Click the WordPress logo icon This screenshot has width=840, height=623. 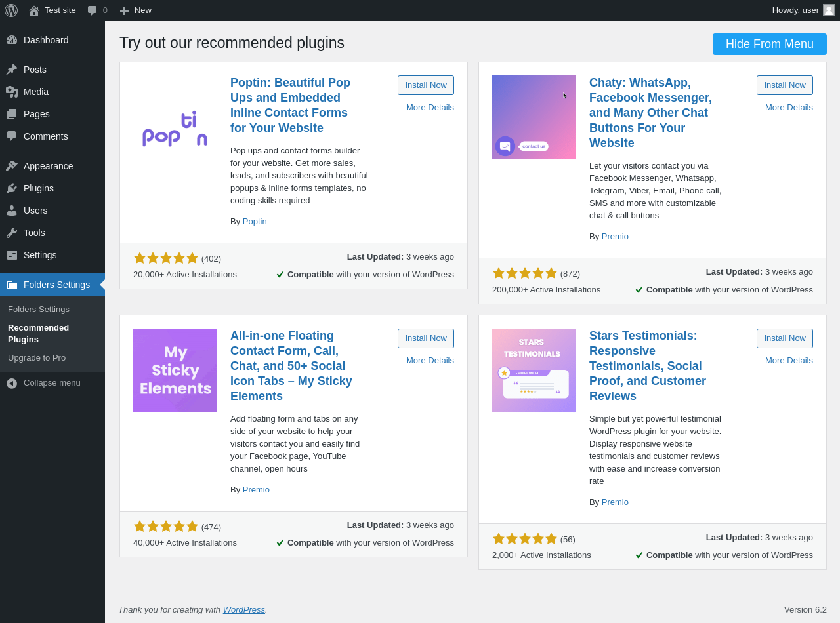[11, 10]
